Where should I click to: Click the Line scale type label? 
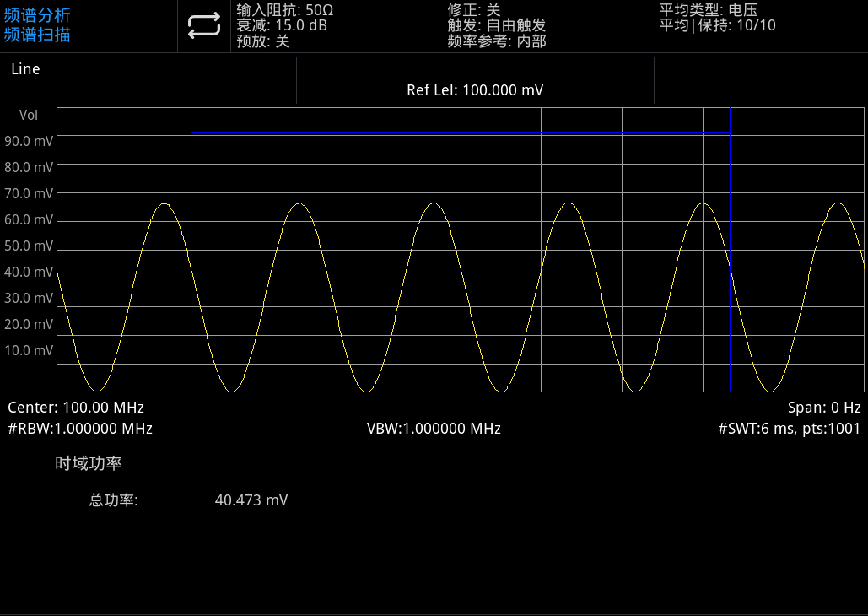point(25,69)
